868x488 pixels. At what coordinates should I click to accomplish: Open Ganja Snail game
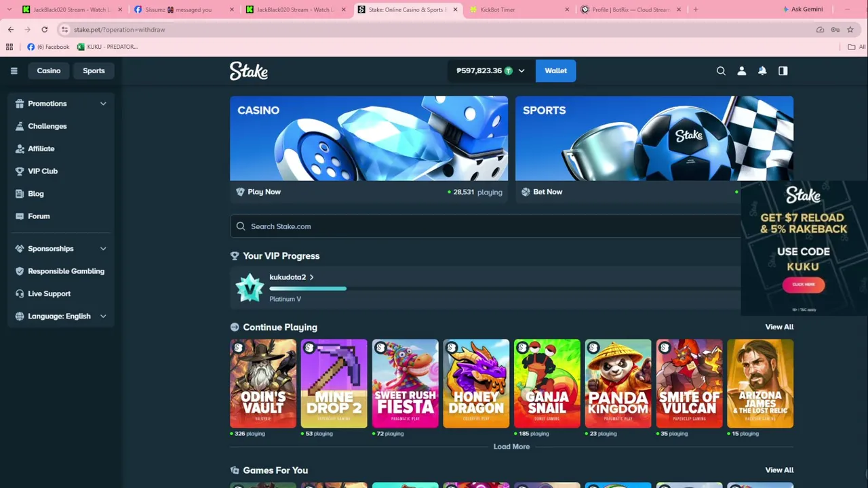pos(547,384)
